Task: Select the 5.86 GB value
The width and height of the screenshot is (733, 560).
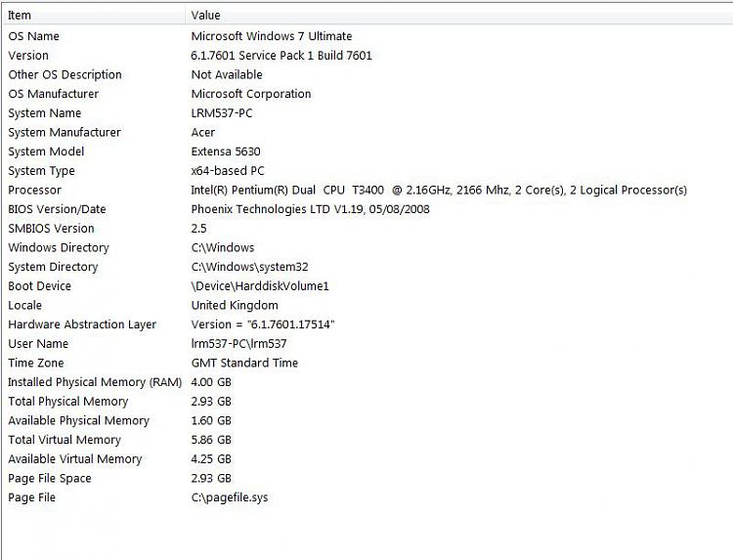Action: [x=211, y=440]
